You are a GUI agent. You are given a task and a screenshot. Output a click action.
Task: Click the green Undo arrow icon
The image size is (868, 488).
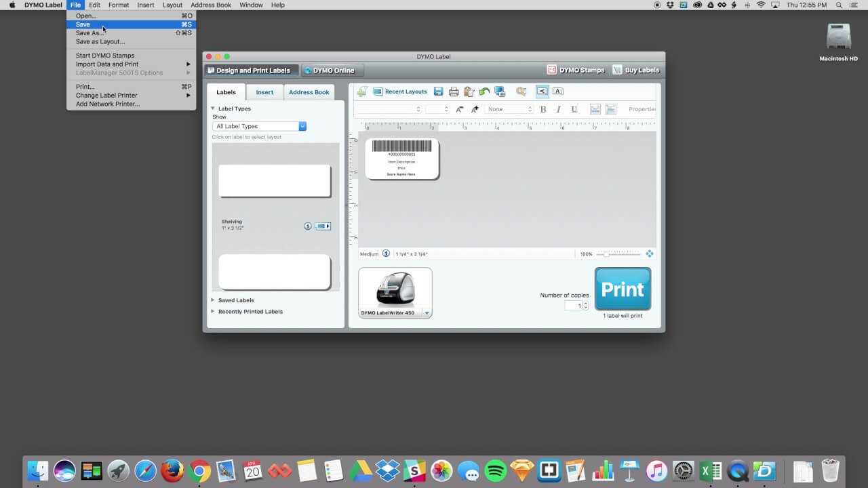484,91
